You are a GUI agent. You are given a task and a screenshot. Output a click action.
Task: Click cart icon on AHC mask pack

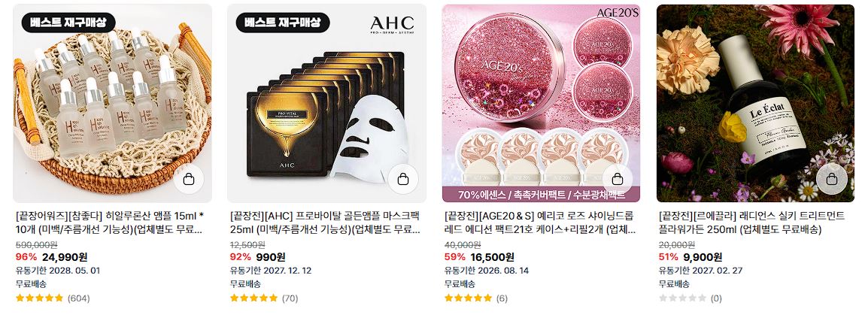pos(403,180)
